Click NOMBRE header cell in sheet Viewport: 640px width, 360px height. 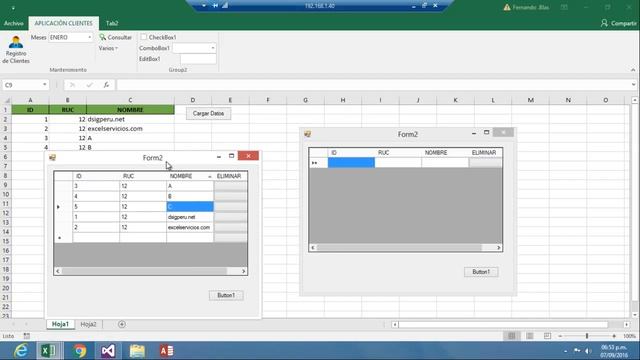pyautogui.click(x=130, y=110)
